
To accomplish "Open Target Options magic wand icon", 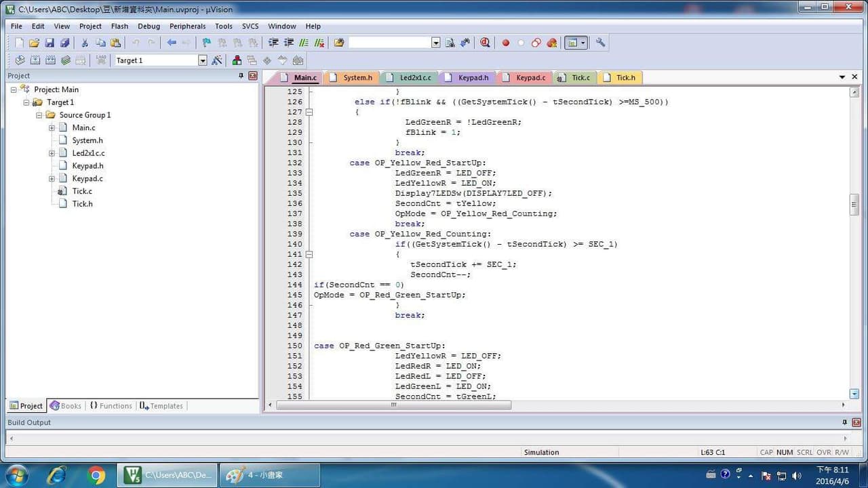I will click(x=217, y=60).
